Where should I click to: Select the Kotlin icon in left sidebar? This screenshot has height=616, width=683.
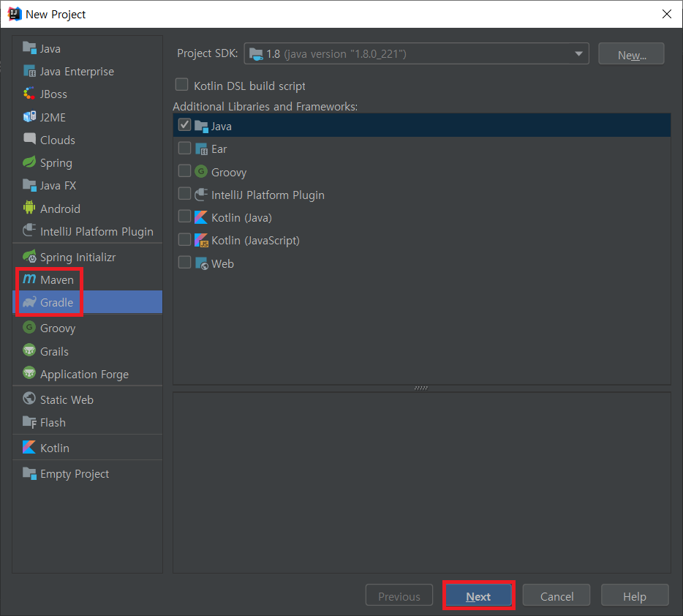click(29, 447)
